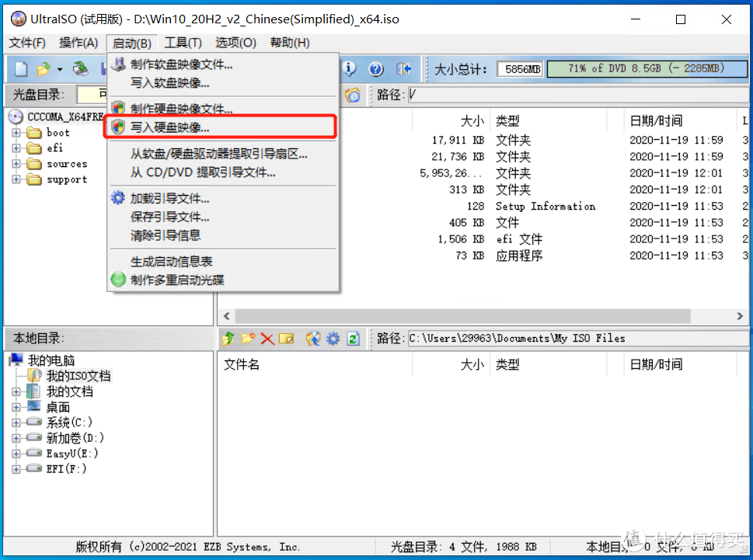The height and width of the screenshot is (560, 753).
Task: Click the 71% of DVD 8.5GB capacity bar
Action: point(647,68)
